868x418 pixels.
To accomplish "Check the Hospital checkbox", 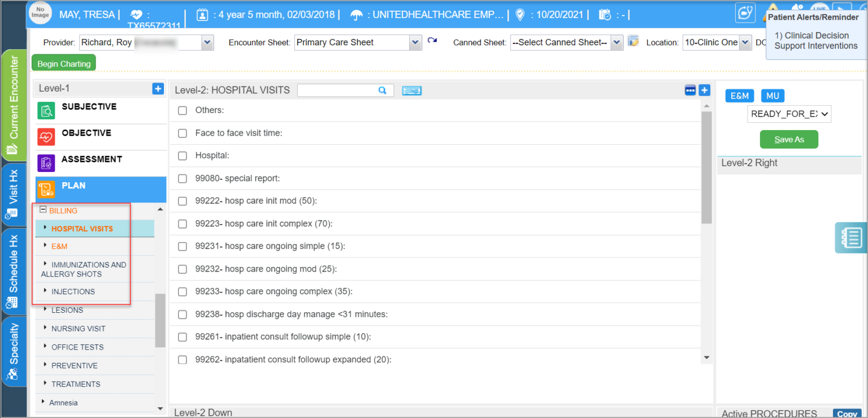I will [182, 156].
